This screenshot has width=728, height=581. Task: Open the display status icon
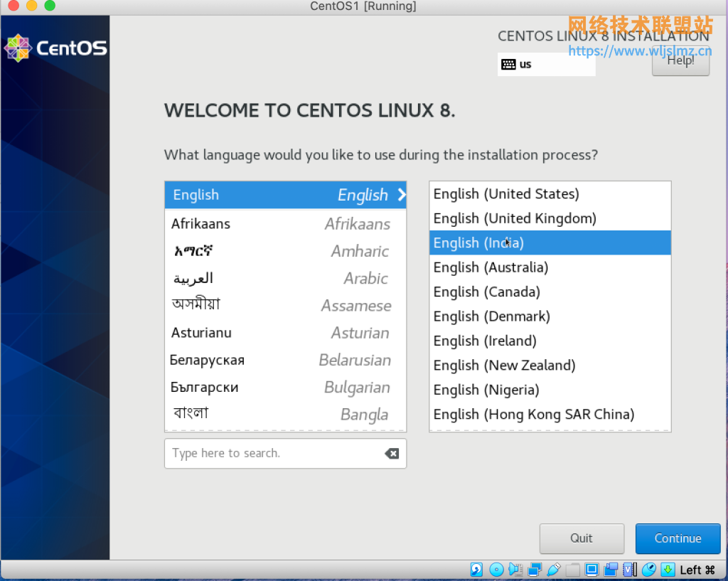[x=591, y=569]
